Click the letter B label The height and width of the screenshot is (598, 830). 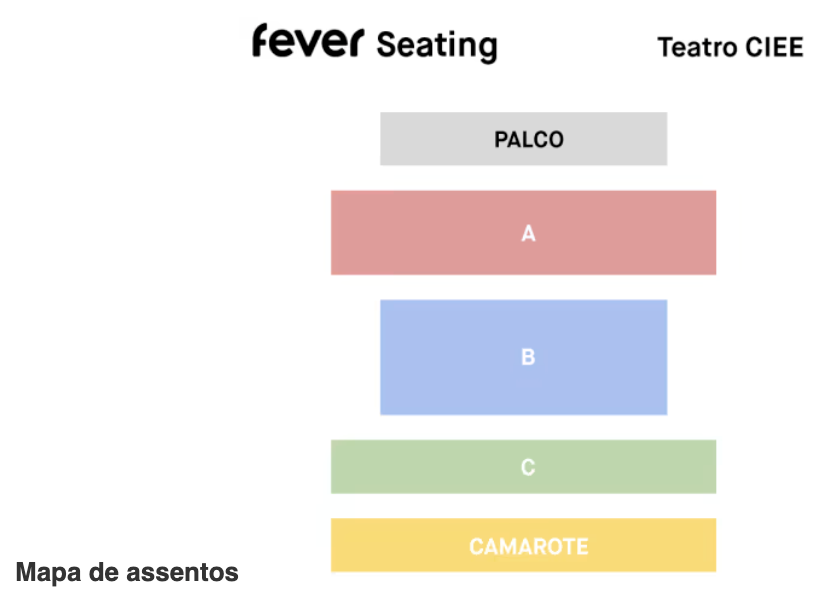tap(528, 357)
